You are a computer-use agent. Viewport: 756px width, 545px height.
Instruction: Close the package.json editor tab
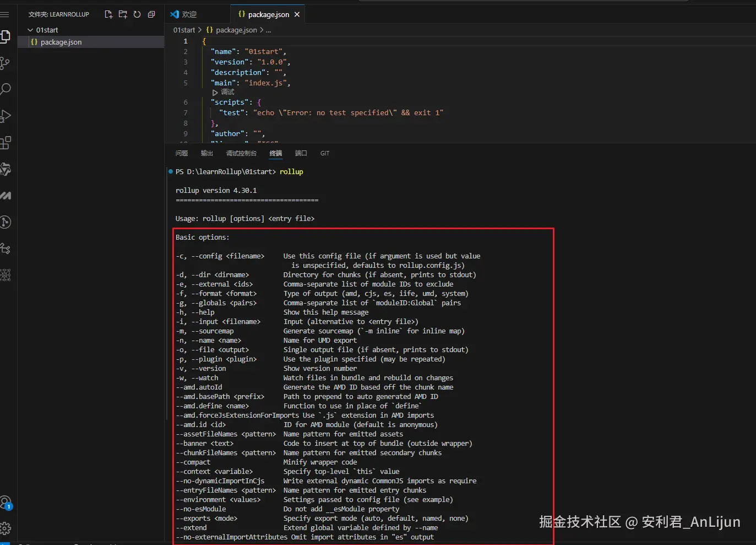click(297, 14)
